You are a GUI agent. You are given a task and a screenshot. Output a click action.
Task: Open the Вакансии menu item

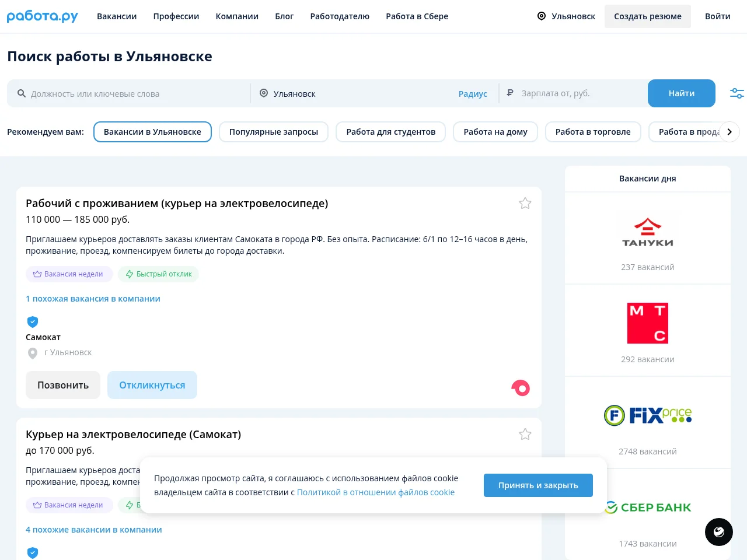click(x=117, y=16)
